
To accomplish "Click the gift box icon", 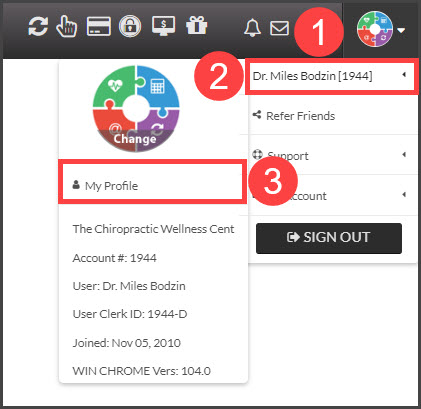I will click(x=197, y=25).
